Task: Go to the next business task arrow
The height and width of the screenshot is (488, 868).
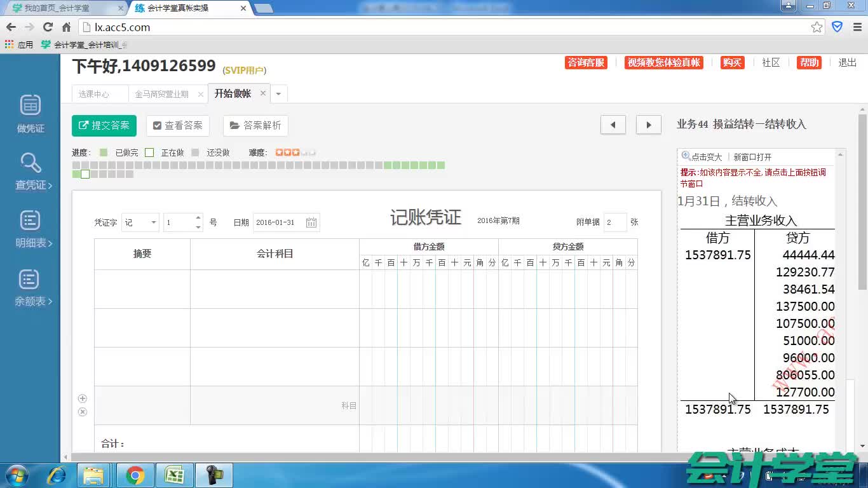Action: tap(648, 125)
